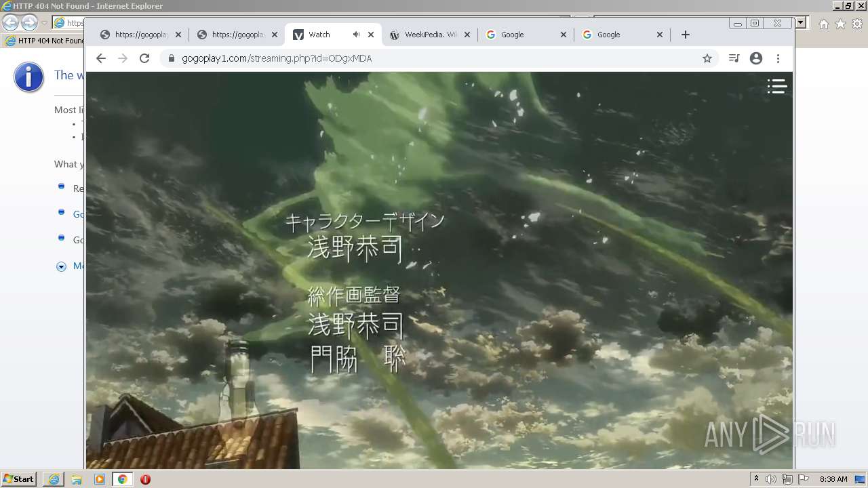Go back in Chrome's navigation
Image resolution: width=868 pixels, height=488 pixels.
[101, 58]
